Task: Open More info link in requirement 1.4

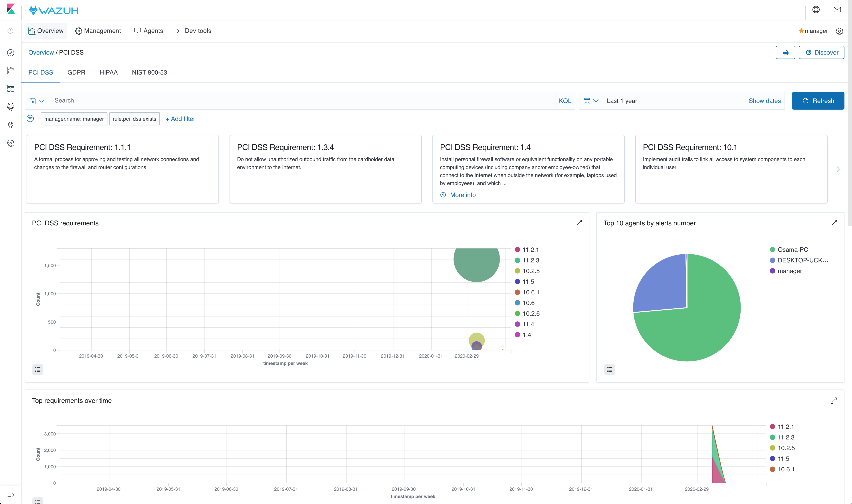Action: 463,195
